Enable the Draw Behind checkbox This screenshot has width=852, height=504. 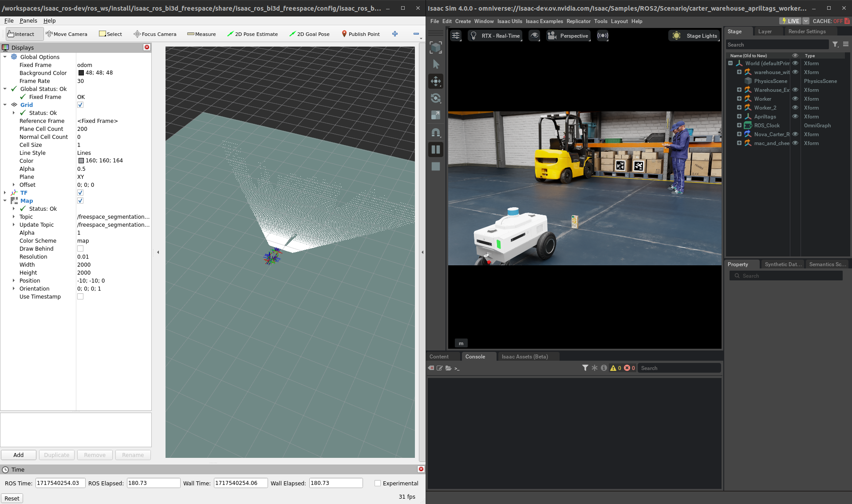[80, 249]
